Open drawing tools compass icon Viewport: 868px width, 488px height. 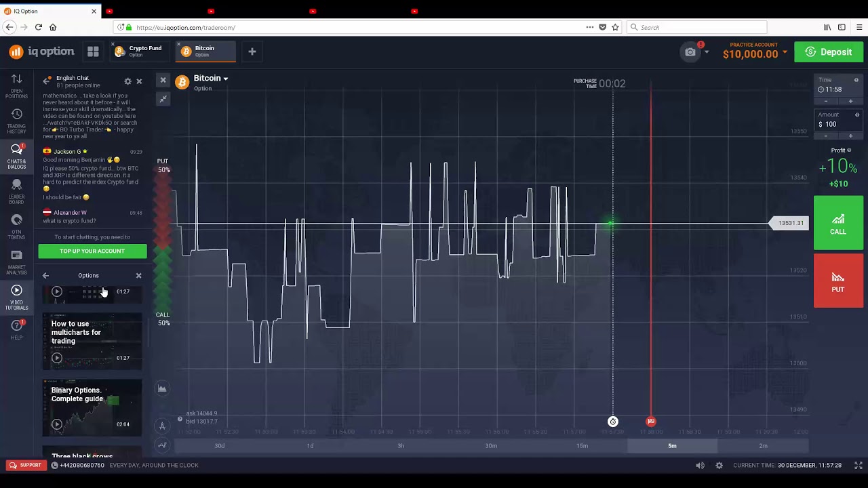[x=162, y=426]
